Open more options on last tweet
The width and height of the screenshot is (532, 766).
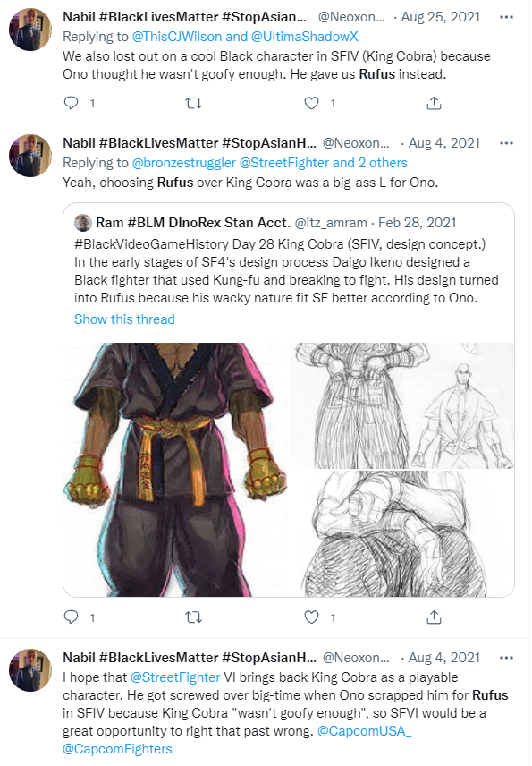tap(506, 658)
